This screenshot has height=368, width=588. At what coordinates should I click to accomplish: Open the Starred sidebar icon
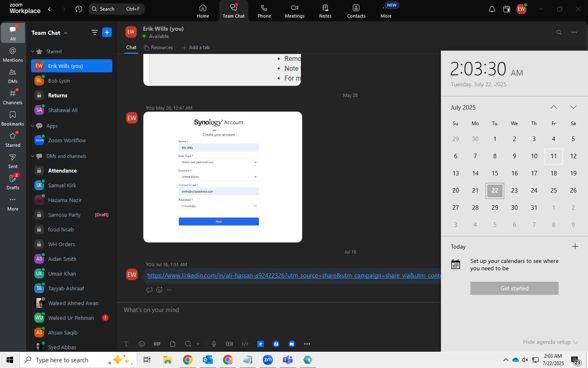tap(13, 139)
